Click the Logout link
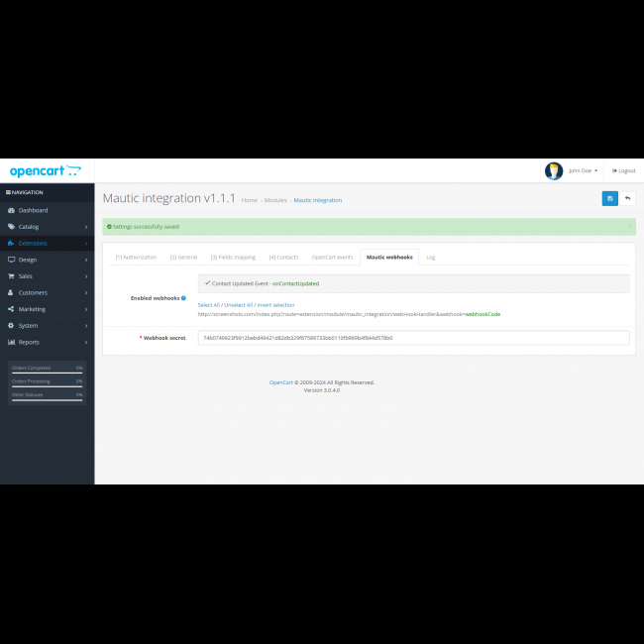The height and width of the screenshot is (644, 644). pos(623,170)
